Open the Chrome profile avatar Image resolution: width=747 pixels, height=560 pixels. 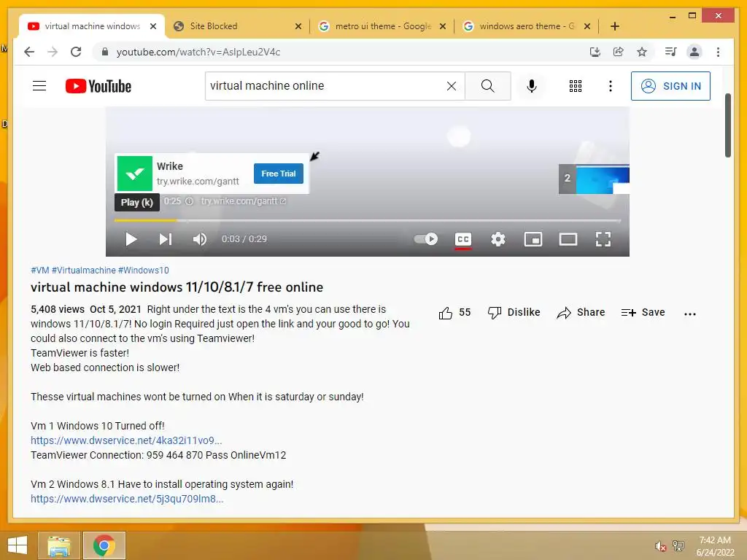coord(694,52)
